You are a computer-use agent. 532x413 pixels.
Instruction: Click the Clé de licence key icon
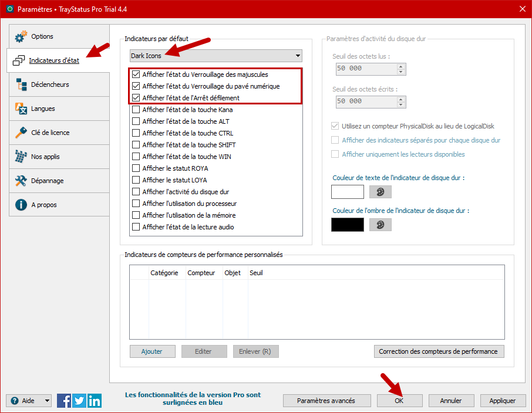point(21,133)
